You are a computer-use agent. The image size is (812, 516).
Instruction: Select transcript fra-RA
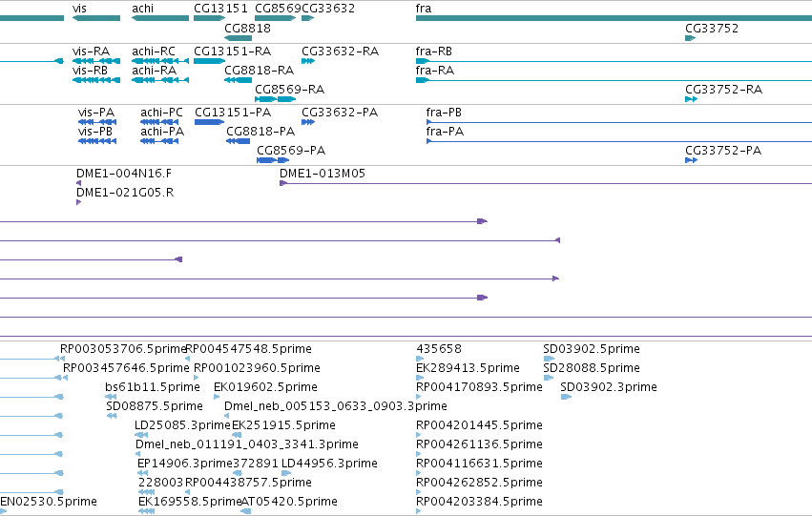click(x=434, y=71)
